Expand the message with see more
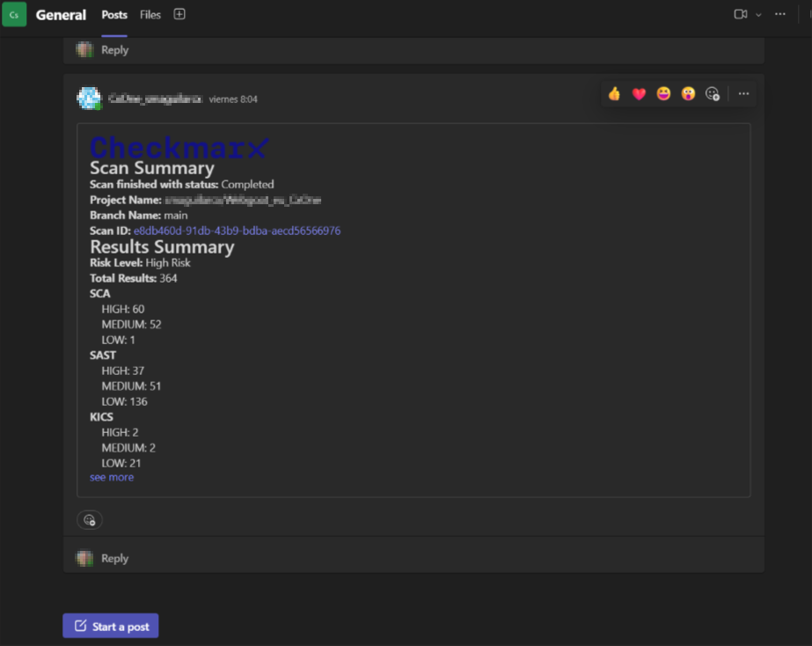 coord(112,477)
